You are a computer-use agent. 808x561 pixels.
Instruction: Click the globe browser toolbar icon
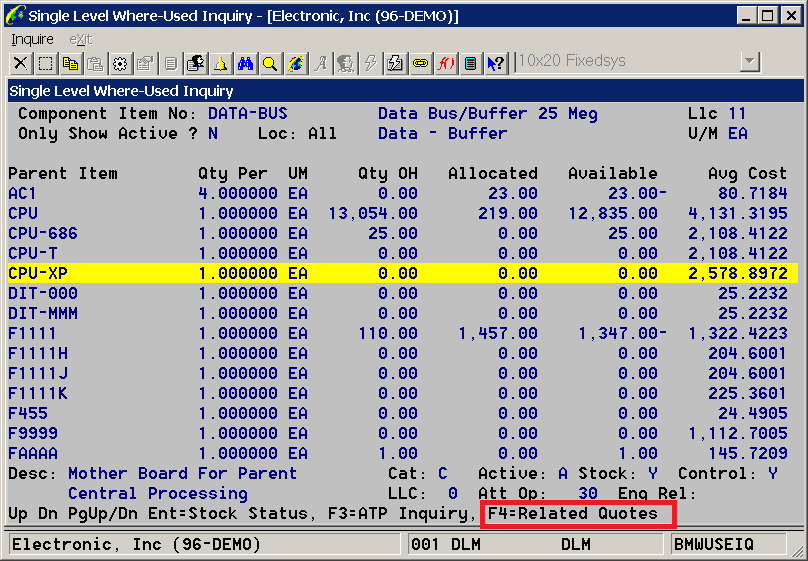(295, 63)
